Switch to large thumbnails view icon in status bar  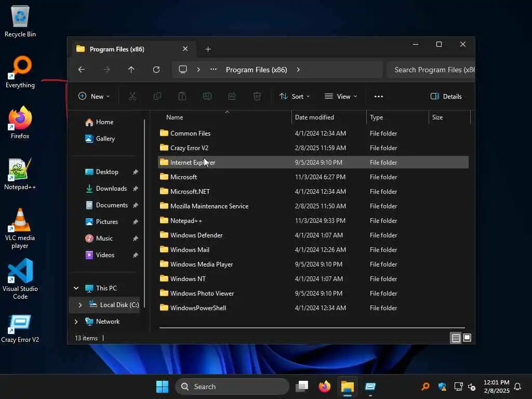[467, 338]
